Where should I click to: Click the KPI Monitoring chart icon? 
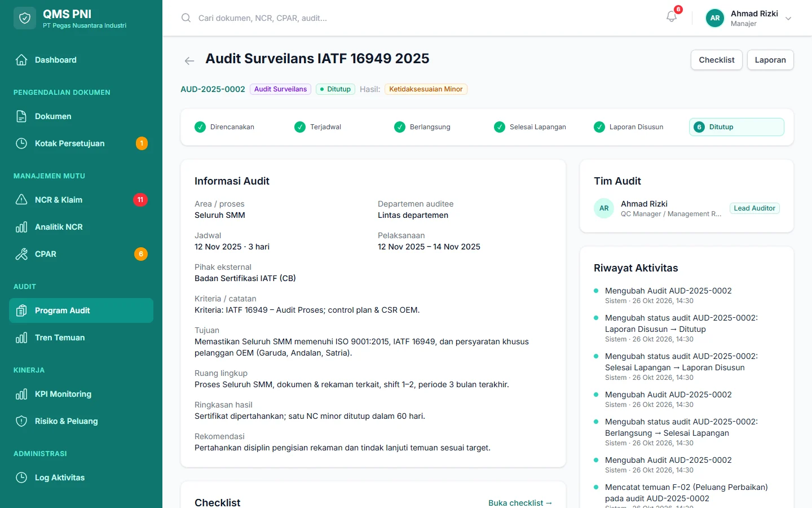pos(21,394)
